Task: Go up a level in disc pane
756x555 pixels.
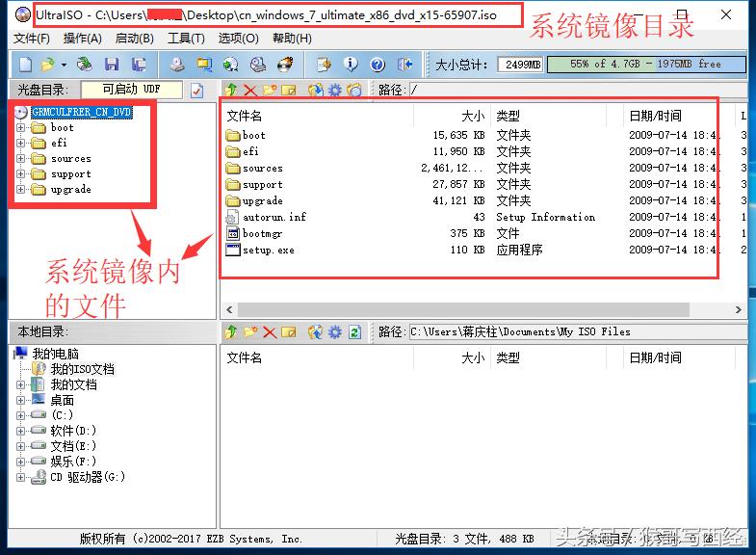Action: click(231, 90)
